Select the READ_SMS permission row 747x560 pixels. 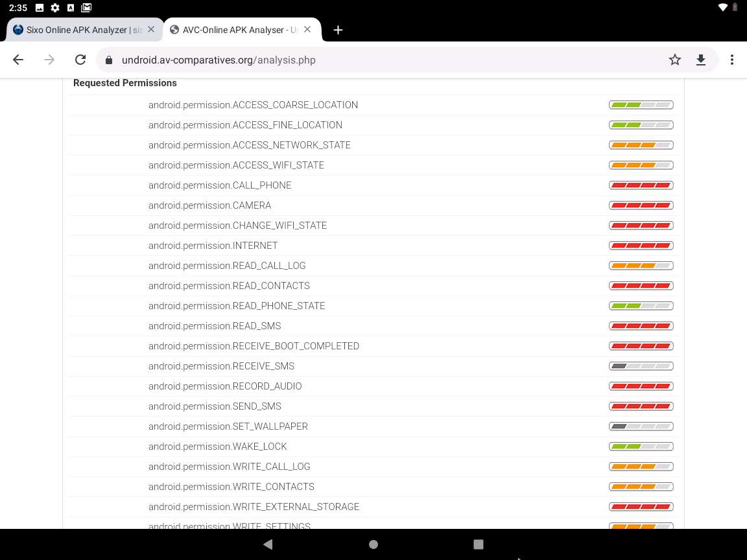[x=215, y=326]
